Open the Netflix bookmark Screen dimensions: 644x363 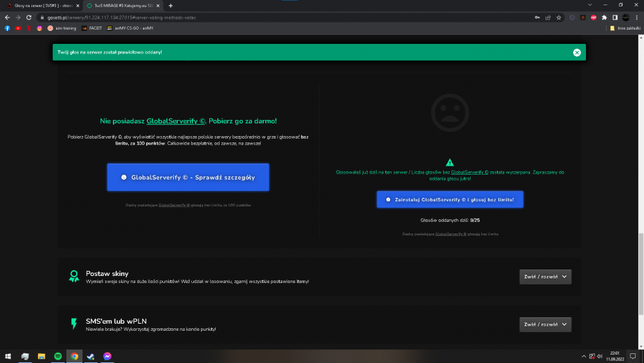tap(29, 28)
